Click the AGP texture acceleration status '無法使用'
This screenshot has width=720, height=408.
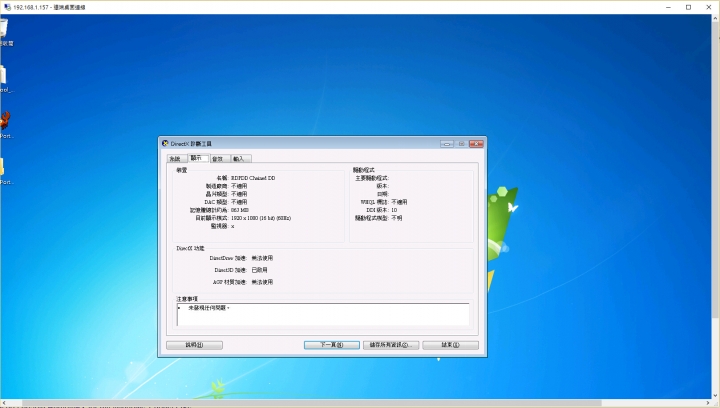[262, 282]
